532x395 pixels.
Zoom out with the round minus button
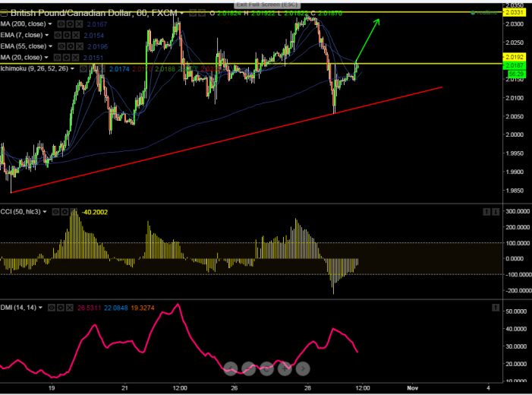pos(249,368)
